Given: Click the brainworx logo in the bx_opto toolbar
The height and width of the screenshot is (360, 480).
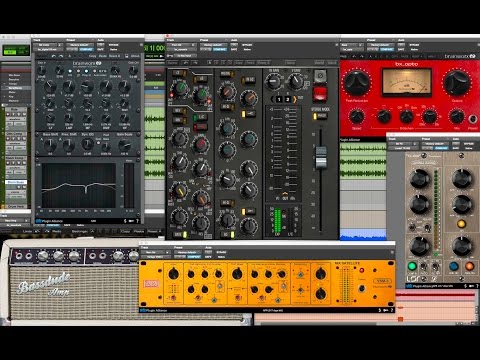Looking at the screenshot, I should point(461,57).
